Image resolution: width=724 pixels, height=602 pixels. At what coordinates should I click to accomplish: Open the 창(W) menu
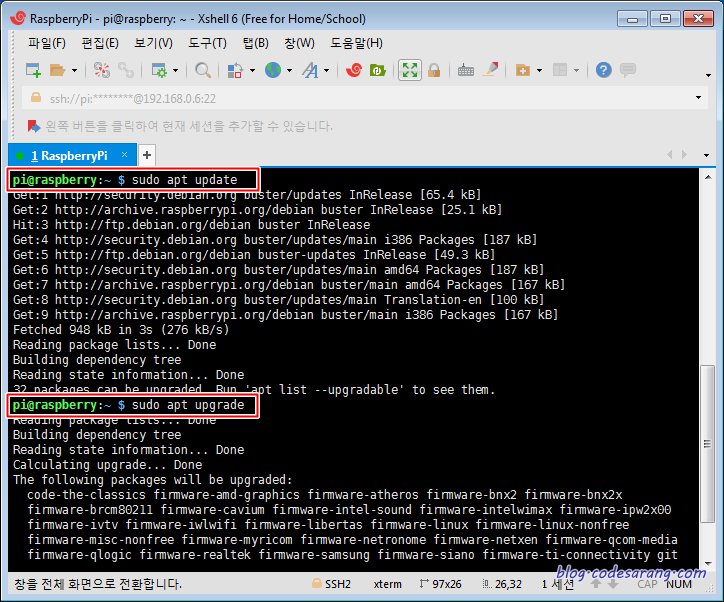[299, 43]
